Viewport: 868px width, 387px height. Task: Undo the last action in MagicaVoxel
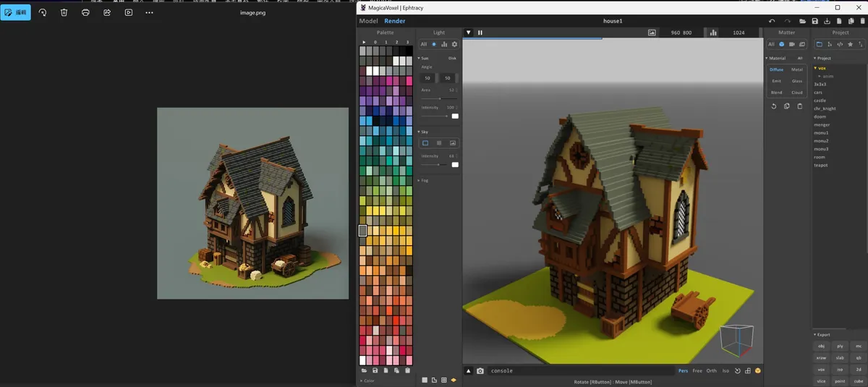[772, 21]
